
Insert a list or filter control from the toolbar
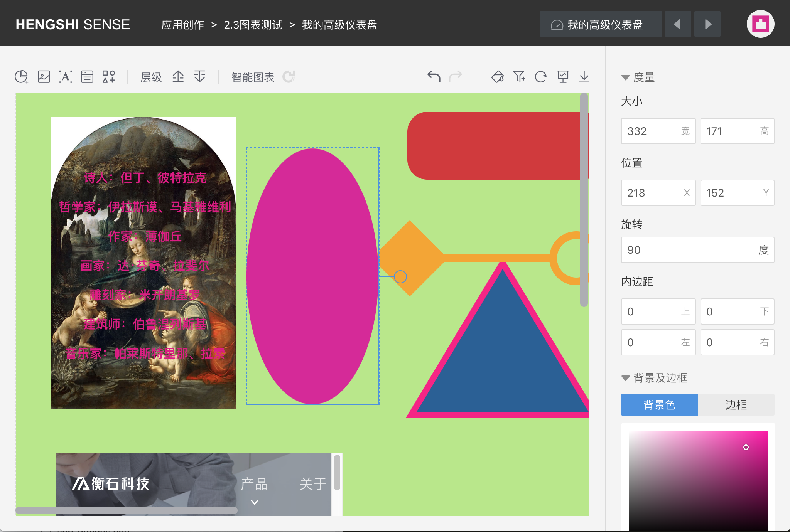tap(87, 77)
